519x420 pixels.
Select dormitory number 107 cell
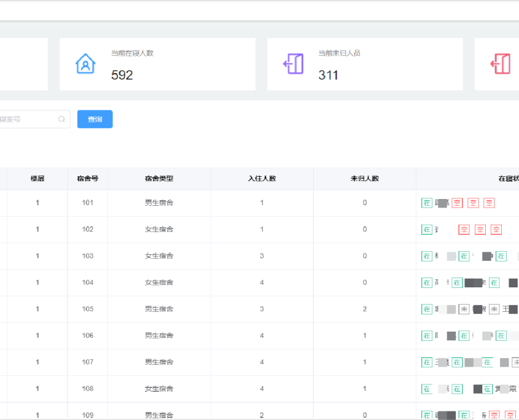[x=88, y=362]
